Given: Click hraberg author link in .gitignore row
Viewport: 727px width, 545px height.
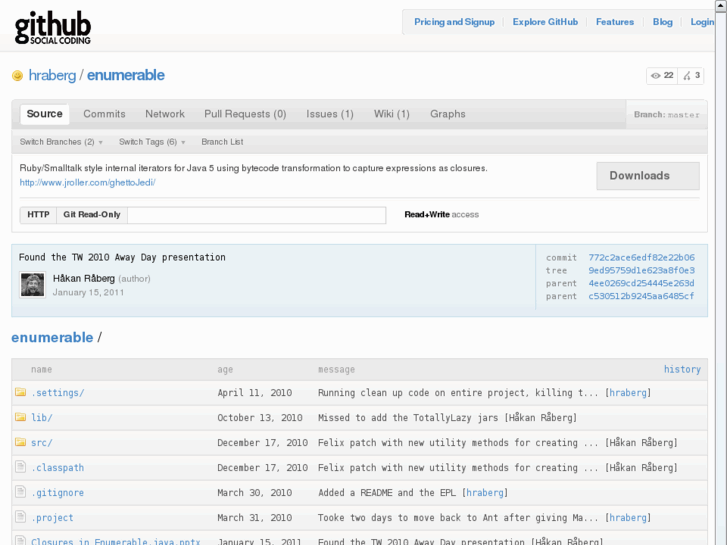Looking at the screenshot, I should pos(485,493).
